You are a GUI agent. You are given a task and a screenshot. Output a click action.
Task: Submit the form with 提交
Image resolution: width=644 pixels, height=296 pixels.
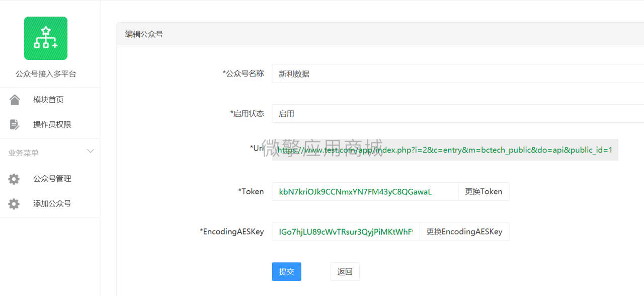tap(287, 271)
